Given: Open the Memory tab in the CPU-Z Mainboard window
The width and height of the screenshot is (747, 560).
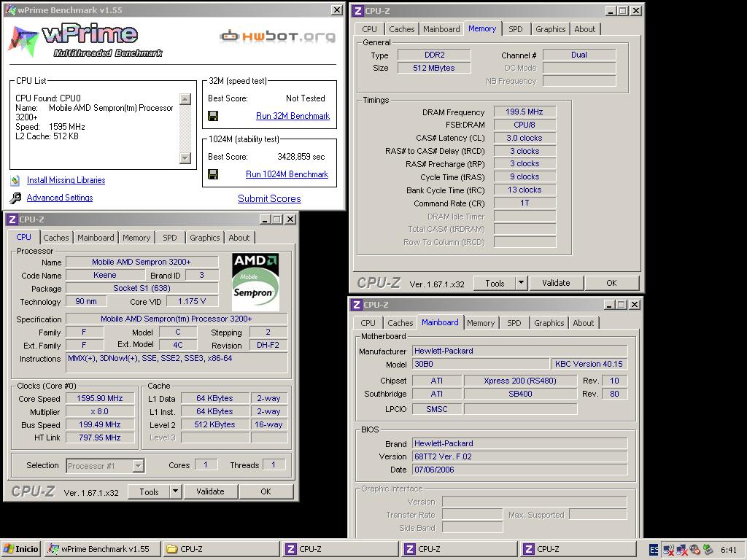Looking at the screenshot, I should pos(481,323).
